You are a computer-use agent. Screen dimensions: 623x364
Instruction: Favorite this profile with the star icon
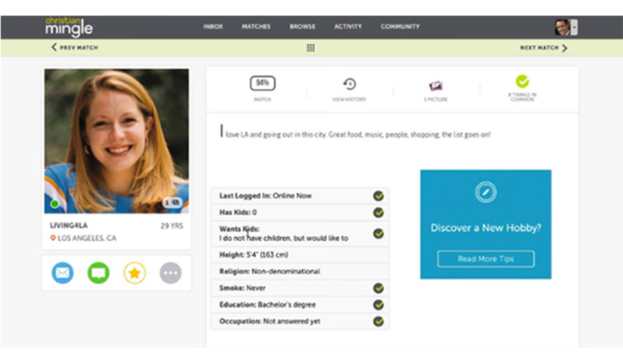(x=135, y=273)
